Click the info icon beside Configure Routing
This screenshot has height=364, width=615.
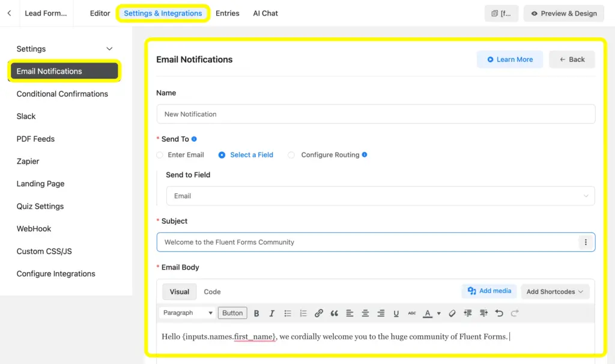(365, 154)
